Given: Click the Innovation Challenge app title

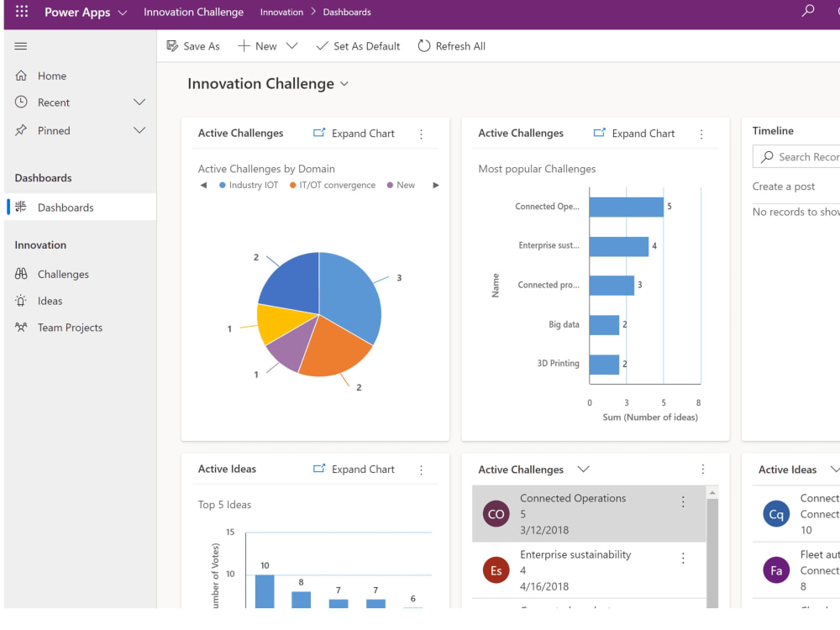Looking at the screenshot, I should [x=193, y=12].
